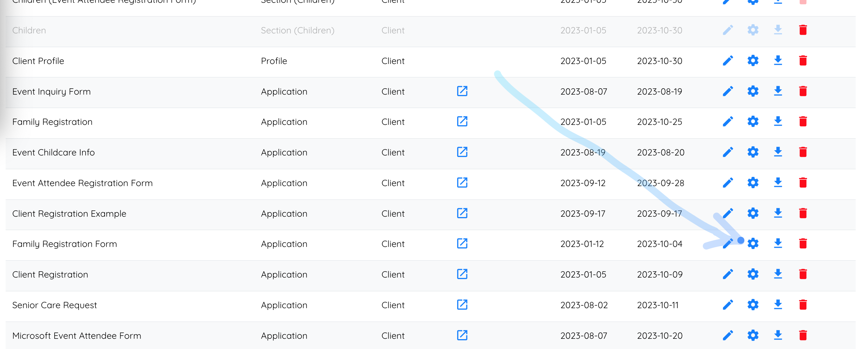
Task: Open external link for Event Childcare Info
Action: tap(462, 152)
